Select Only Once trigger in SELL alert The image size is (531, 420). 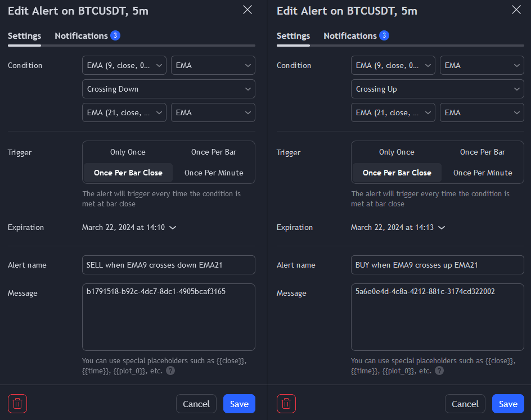[128, 152]
